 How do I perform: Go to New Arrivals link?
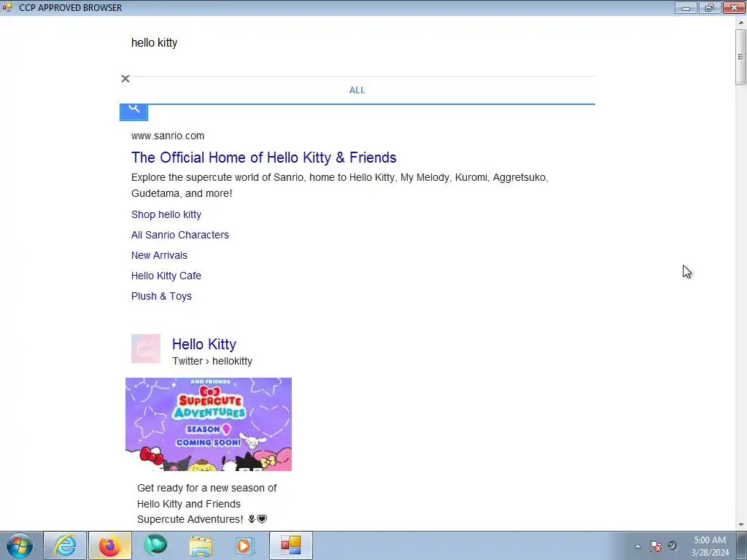159,255
